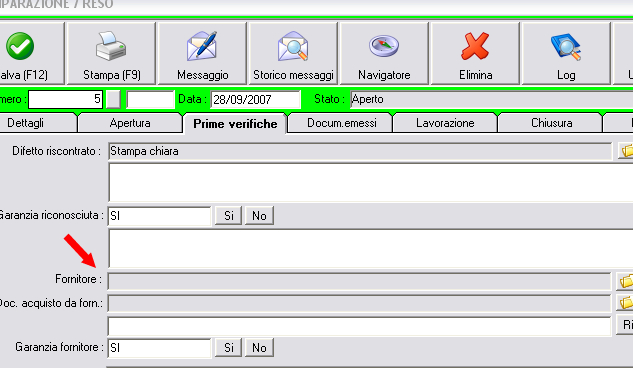
Task: Focus notes box under Garanzia riconosciuta
Action: 371,248
